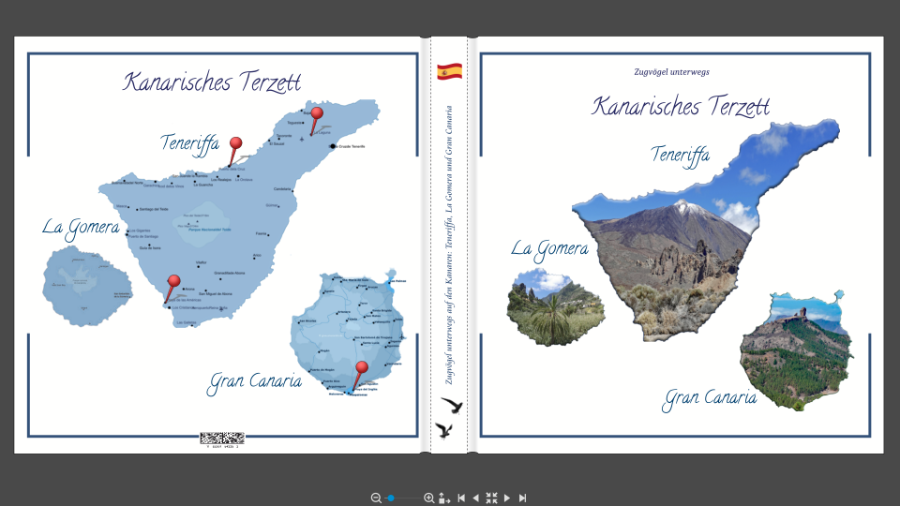The height and width of the screenshot is (506, 900).
Task: Click the back cover Gran Canaria map
Action: click(x=347, y=334)
